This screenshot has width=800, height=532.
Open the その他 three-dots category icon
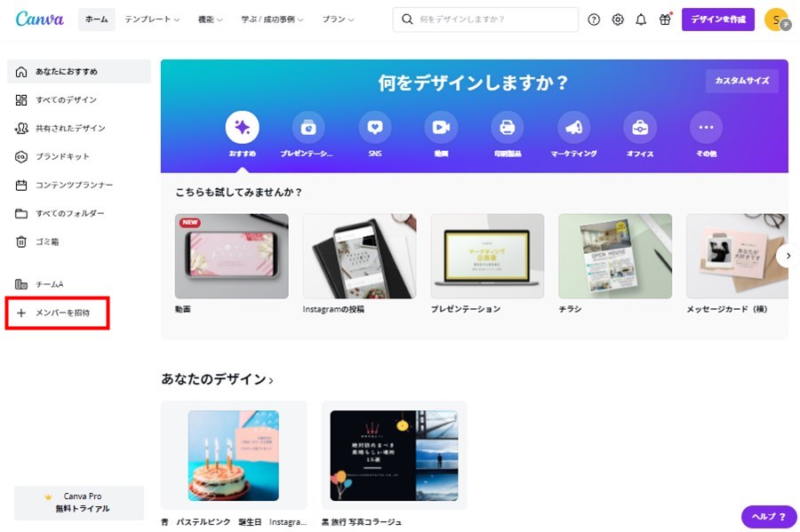(706, 127)
